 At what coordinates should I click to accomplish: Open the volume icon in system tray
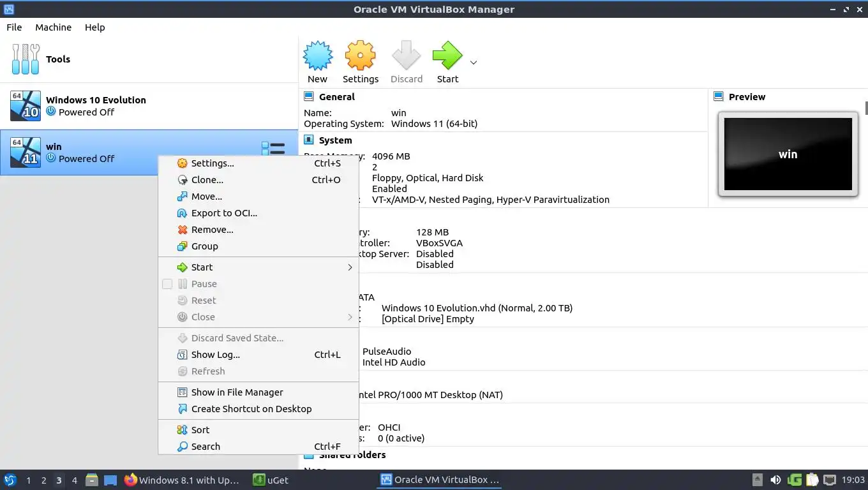(775, 480)
